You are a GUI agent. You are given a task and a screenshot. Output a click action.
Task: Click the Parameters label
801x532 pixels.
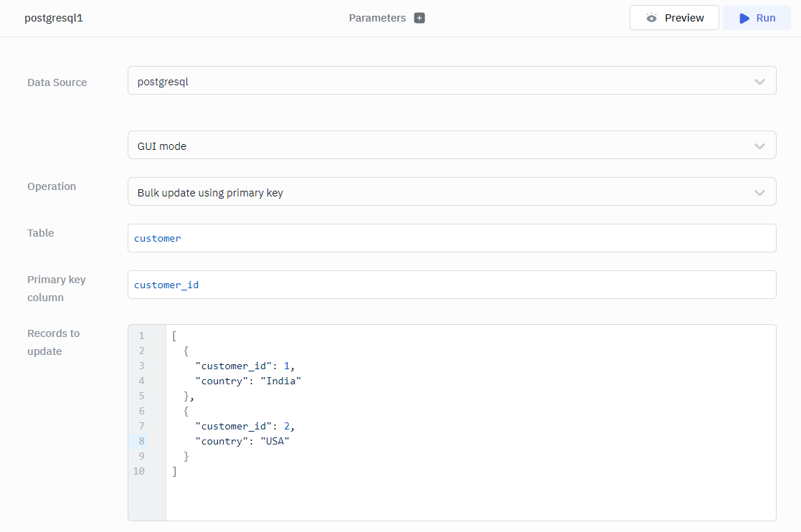click(x=377, y=18)
